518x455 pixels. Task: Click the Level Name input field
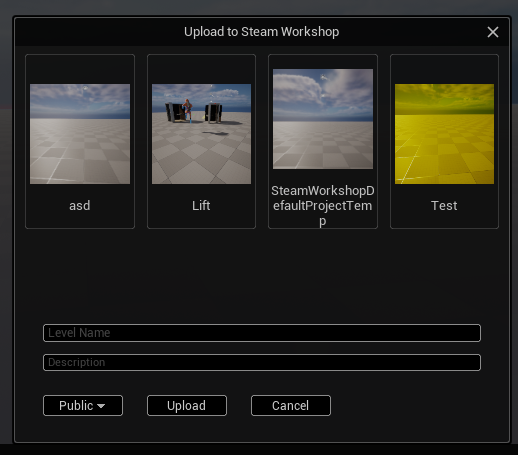[262, 333]
